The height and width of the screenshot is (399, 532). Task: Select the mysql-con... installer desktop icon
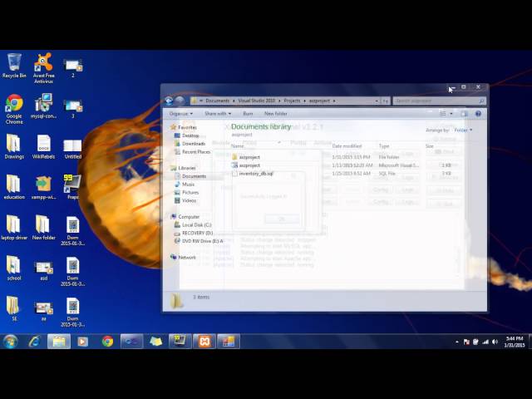43,106
